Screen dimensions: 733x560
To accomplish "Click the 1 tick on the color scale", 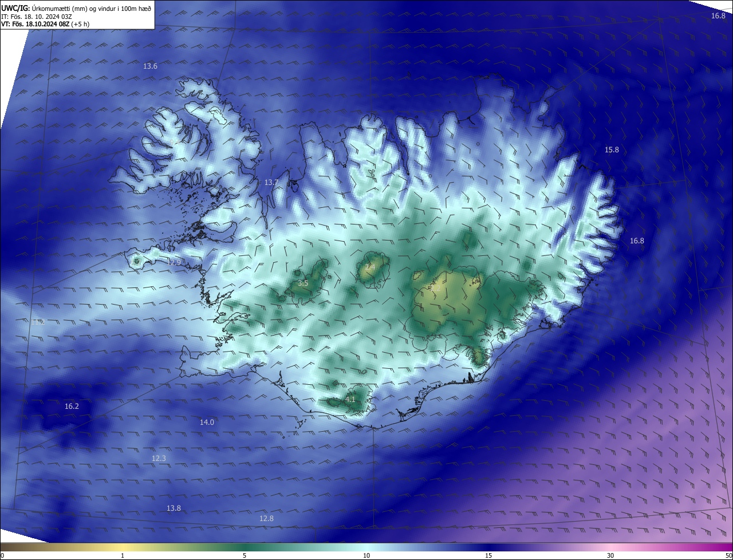I will (x=123, y=555).
